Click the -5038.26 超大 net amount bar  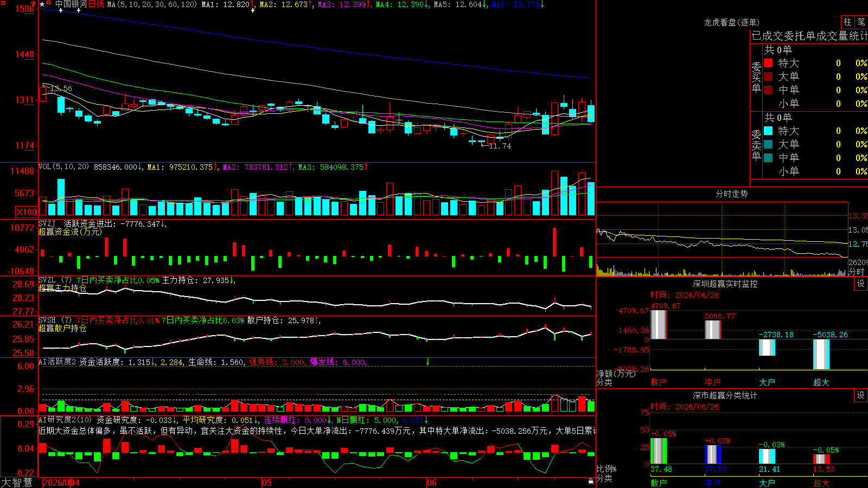click(x=821, y=354)
